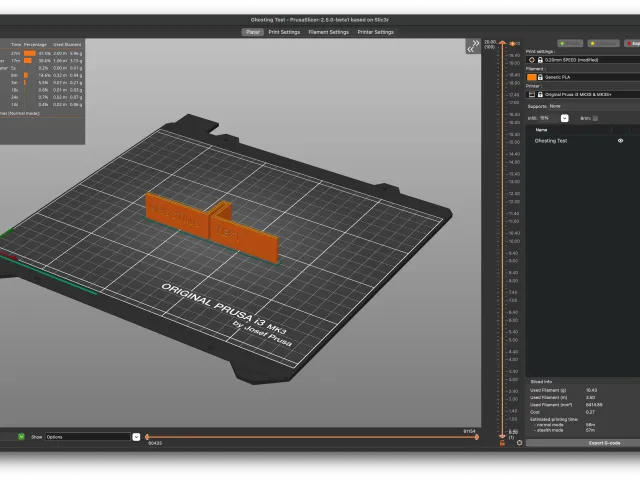Toggle visibility eye for Ghosting Test
Image resolution: width=640 pixels, height=480 pixels.
[620, 141]
